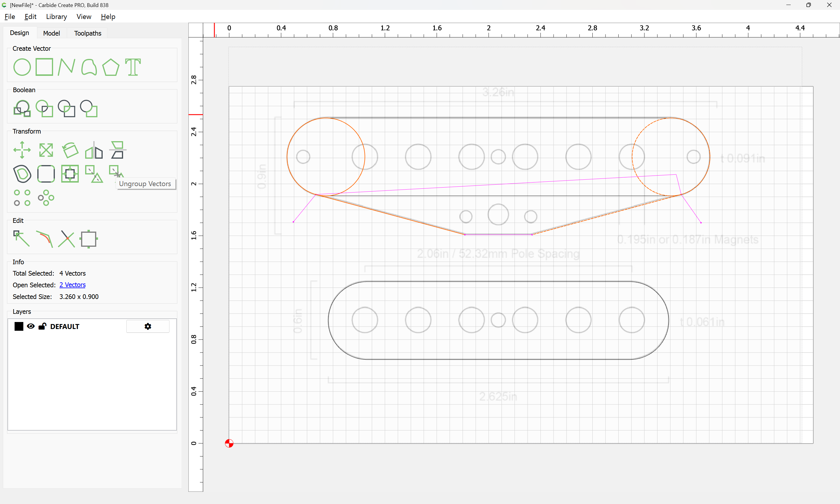Click the rounded-square Corner tool icon
Viewport: 840px width, 504px height.
tap(46, 174)
